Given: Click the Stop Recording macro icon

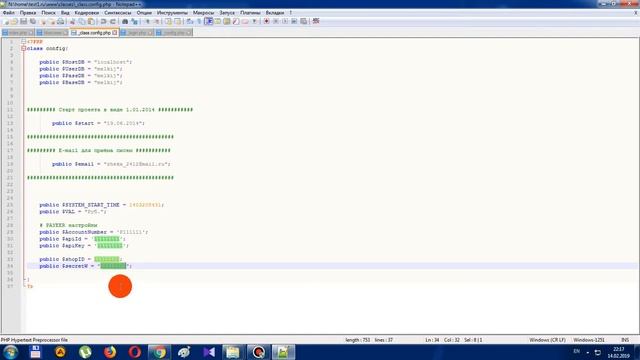Looking at the screenshot, I should tap(276, 21).
